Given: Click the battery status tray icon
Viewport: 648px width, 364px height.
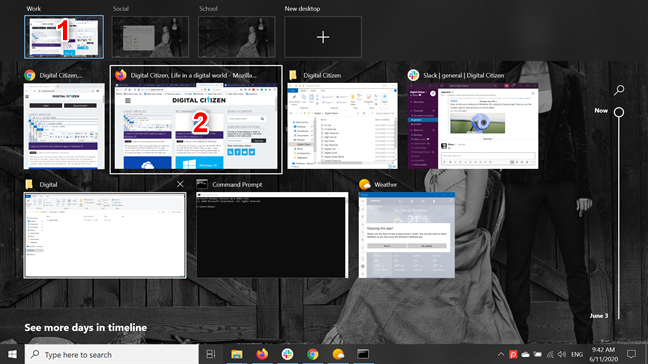Looking at the screenshot, I should coord(537,354).
